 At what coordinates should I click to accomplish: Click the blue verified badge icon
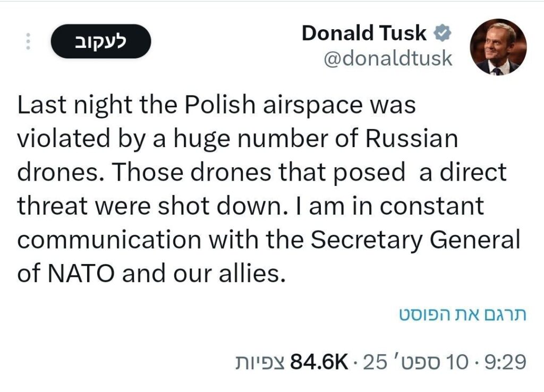(x=442, y=34)
